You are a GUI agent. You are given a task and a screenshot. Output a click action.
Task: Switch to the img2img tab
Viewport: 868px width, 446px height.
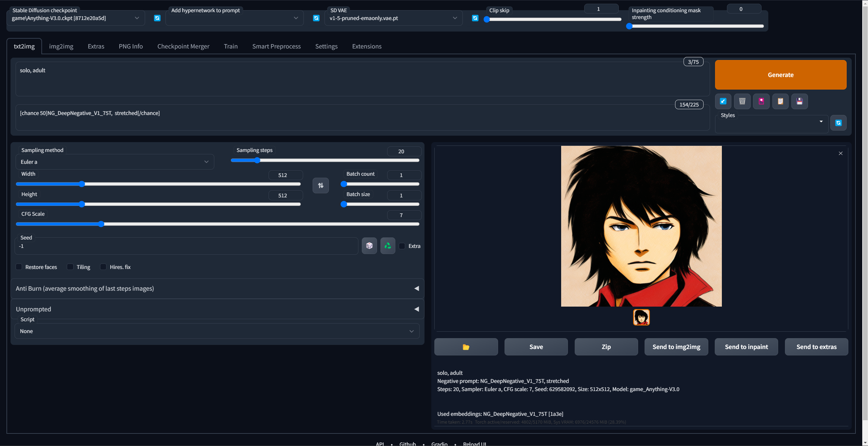tap(61, 46)
